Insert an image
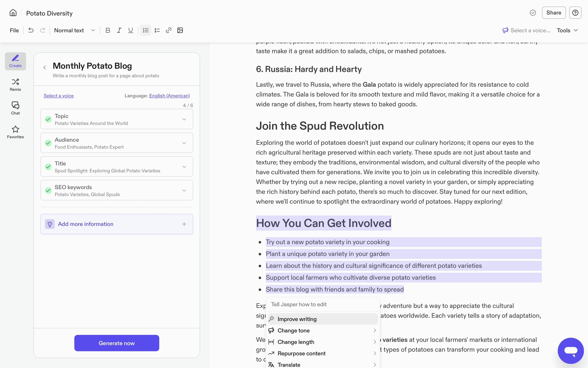588x368 pixels. 180,30
